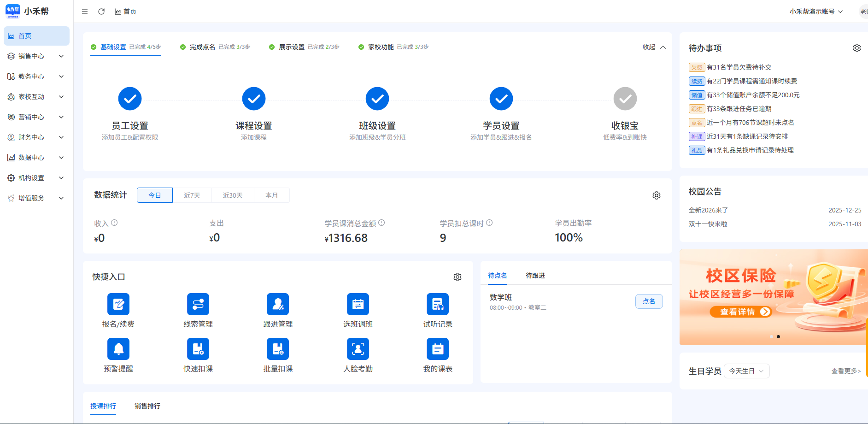868x424 pixels.
Task: Click the refresh icon in top bar
Action: point(101,12)
